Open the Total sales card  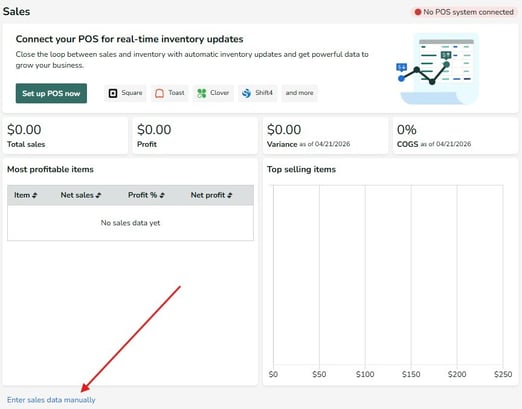pyautogui.click(x=65, y=135)
